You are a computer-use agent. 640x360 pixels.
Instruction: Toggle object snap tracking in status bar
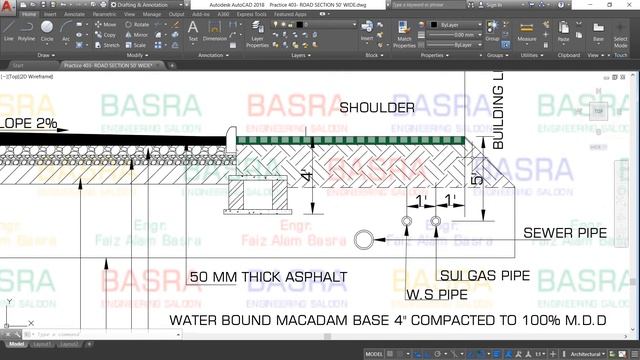pyautogui.click(x=470, y=354)
